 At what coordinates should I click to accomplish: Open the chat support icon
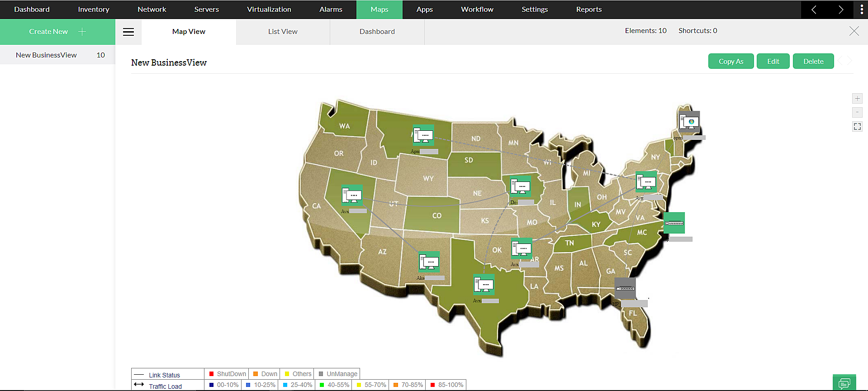(844, 383)
